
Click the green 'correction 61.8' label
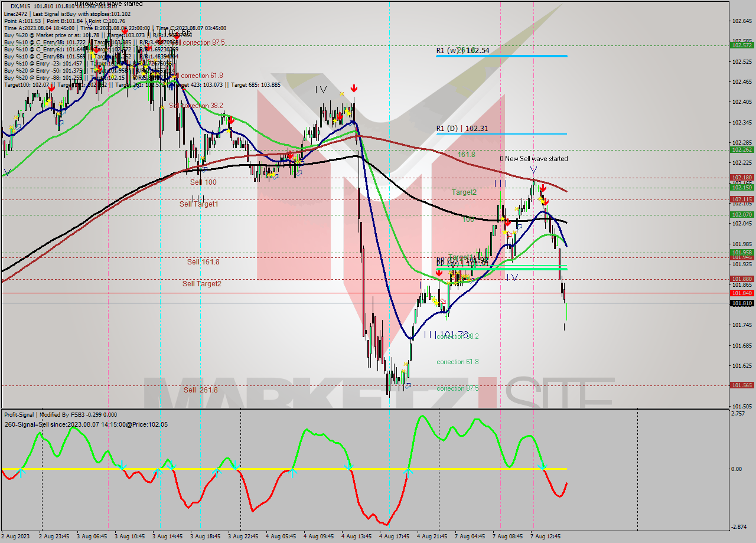[x=458, y=362]
